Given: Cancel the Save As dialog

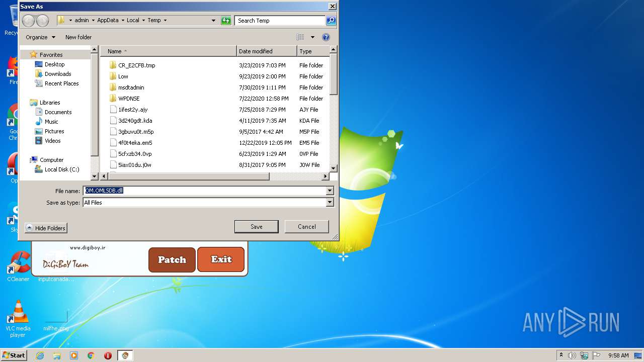Looking at the screenshot, I should [x=307, y=227].
